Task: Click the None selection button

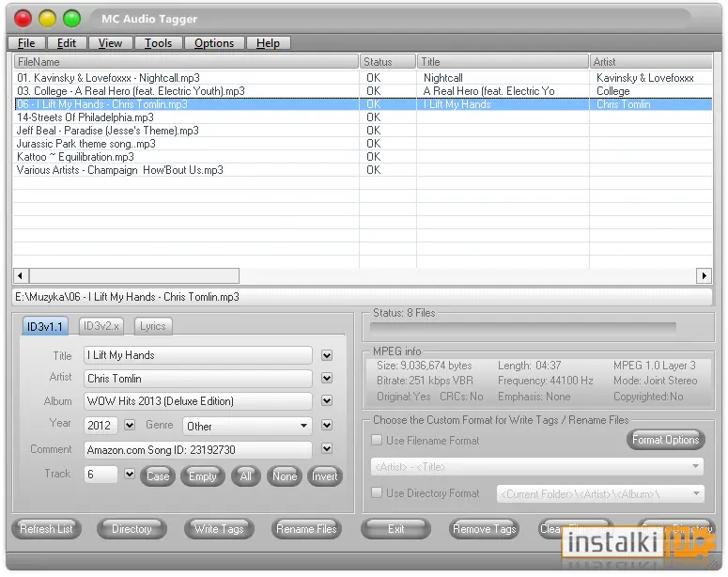Action: click(x=284, y=476)
